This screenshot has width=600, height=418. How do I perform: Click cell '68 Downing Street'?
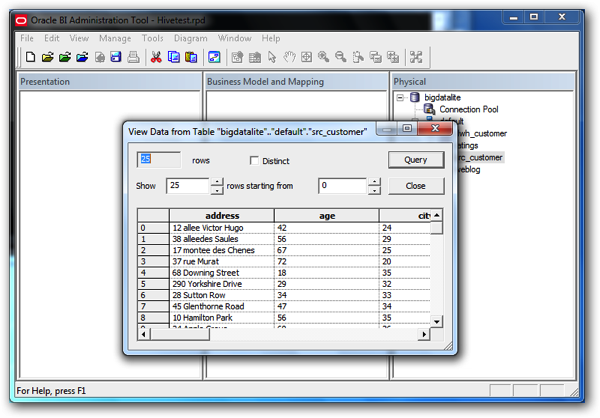coord(222,273)
